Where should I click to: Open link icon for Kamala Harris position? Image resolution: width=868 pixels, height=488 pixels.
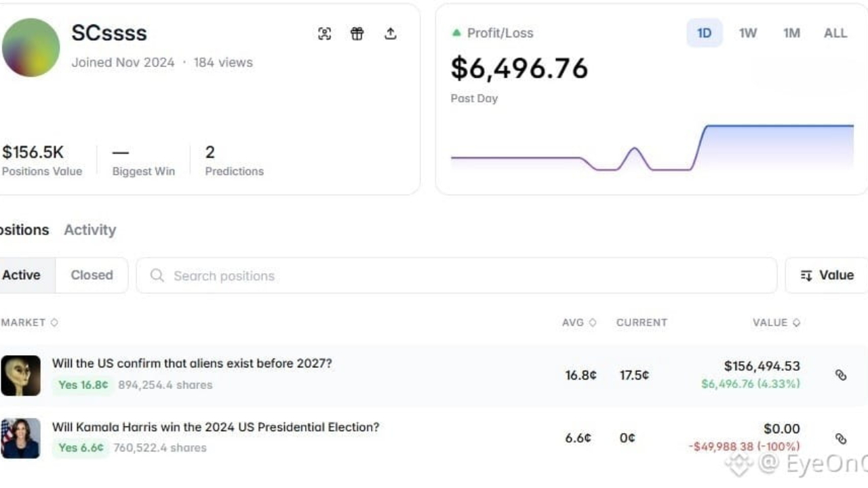841,439
